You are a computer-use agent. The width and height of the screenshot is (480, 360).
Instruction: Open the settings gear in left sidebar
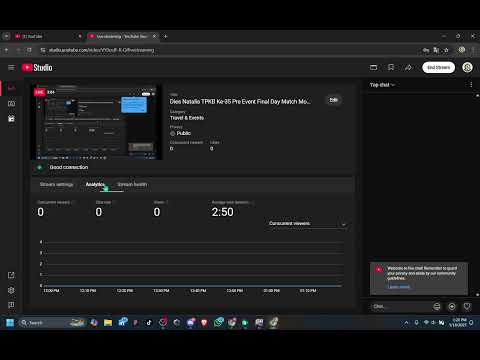coord(11,290)
